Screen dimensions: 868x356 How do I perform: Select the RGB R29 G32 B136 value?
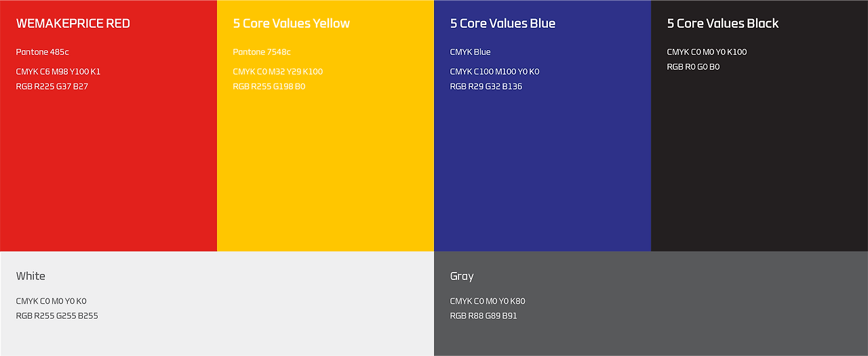point(486,86)
